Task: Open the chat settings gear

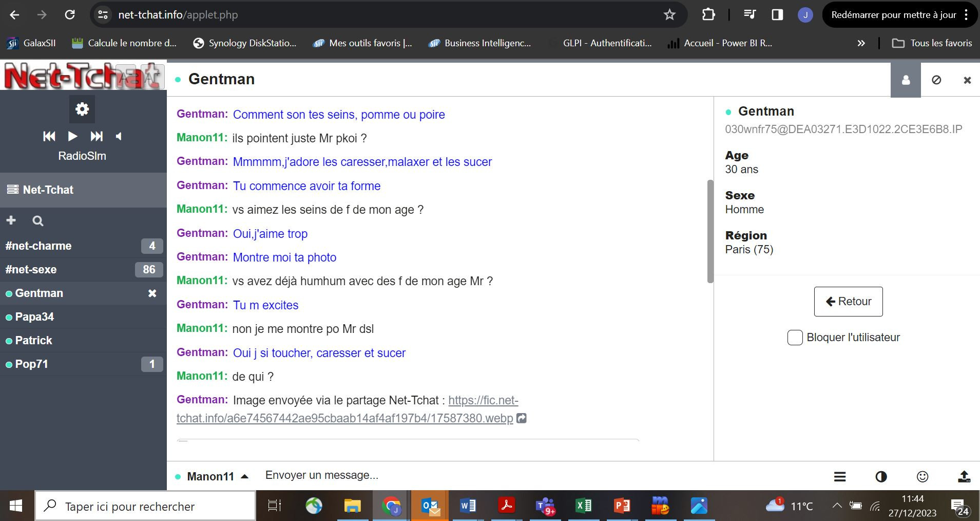Action: pyautogui.click(x=82, y=109)
